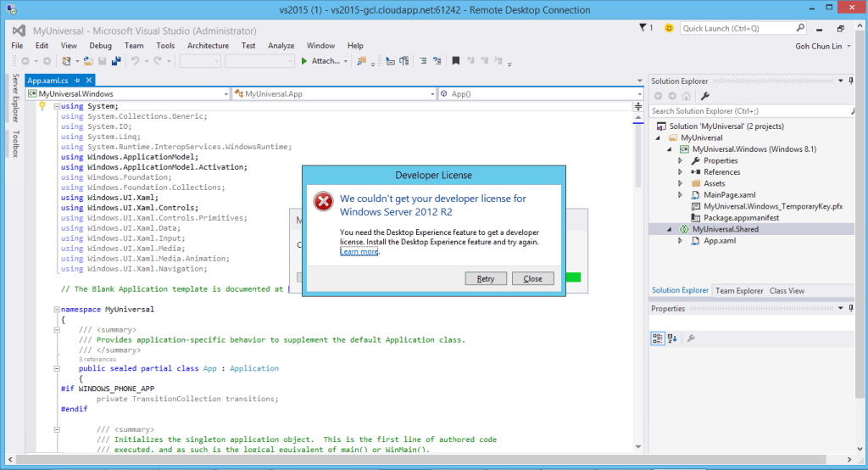Click the red error icon in dialog
This screenshot has height=470, width=868.
coord(323,201)
